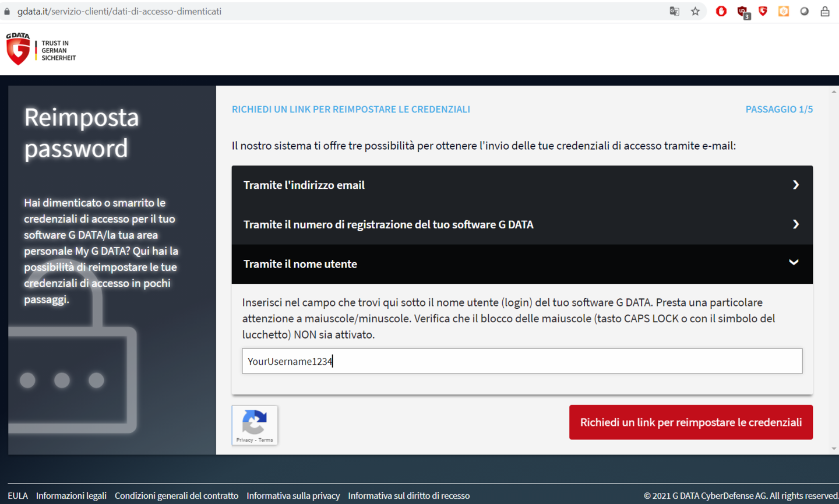The width and height of the screenshot is (839, 504).
Task: Open 'Informazioni legali' footer link
Action: click(71, 496)
